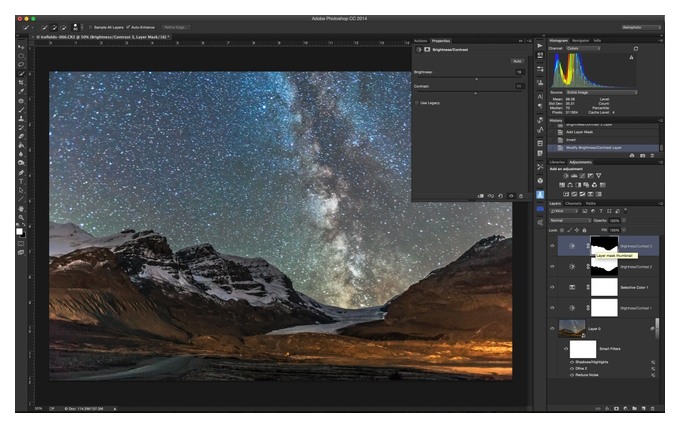This screenshot has height=428, width=680.
Task: Click the histogram refresh icon
Action: (636, 49)
